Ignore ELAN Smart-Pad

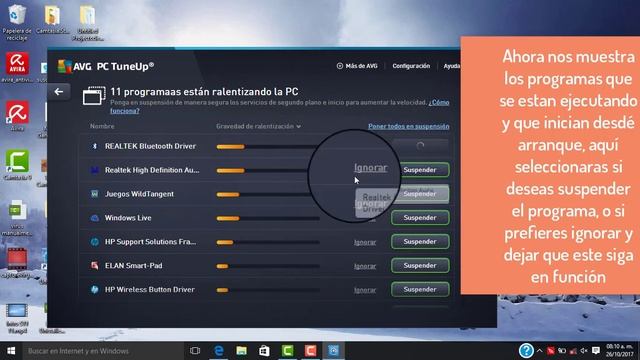365,266
